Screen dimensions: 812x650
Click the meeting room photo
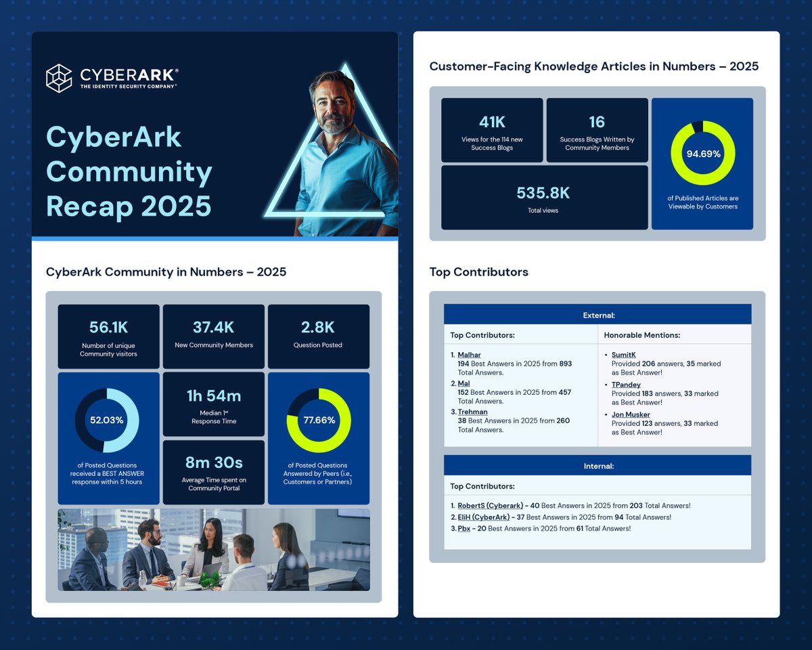click(214, 550)
